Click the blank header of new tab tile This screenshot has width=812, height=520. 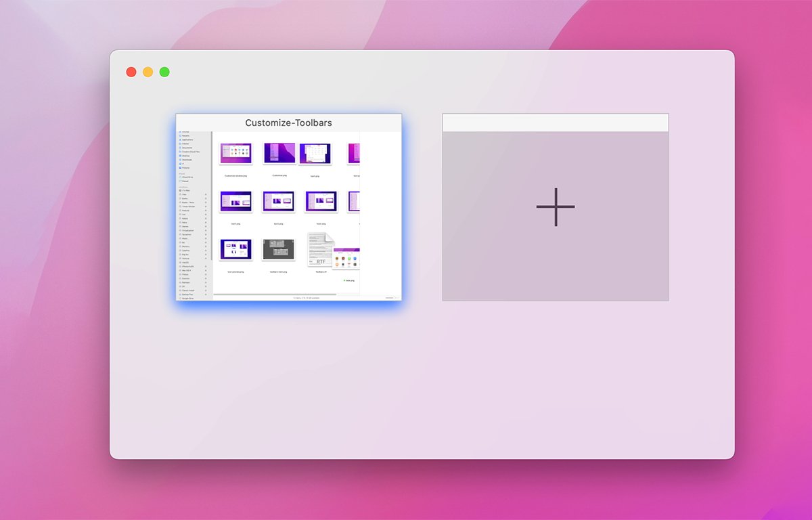click(x=556, y=123)
